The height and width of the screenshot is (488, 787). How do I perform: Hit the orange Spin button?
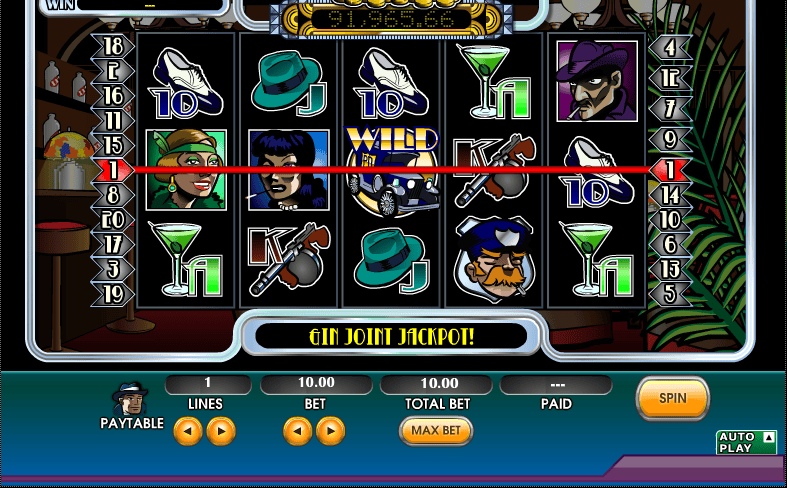click(x=673, y=398)
